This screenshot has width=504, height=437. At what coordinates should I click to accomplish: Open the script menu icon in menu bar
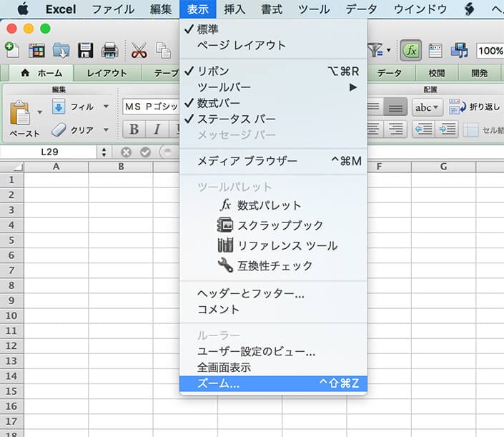[x=469, y=9]
